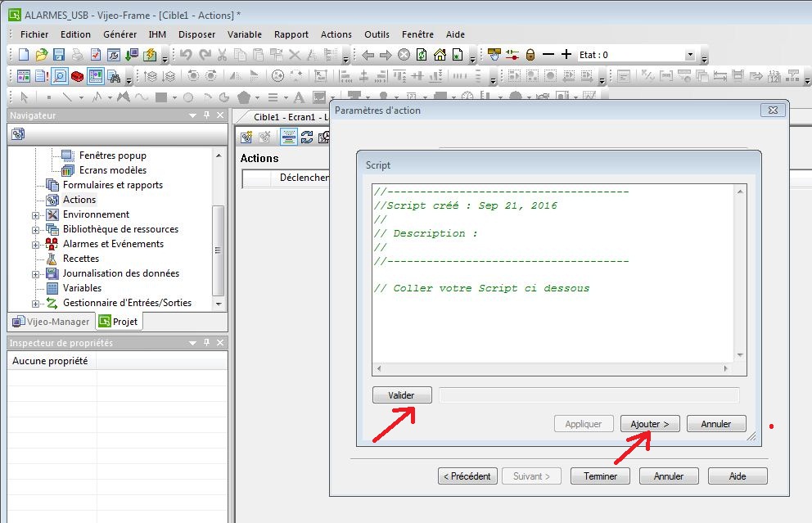Click the script editor horizontal scrollbar
This screenshot has height=523, width=812.
pos(553,369)
